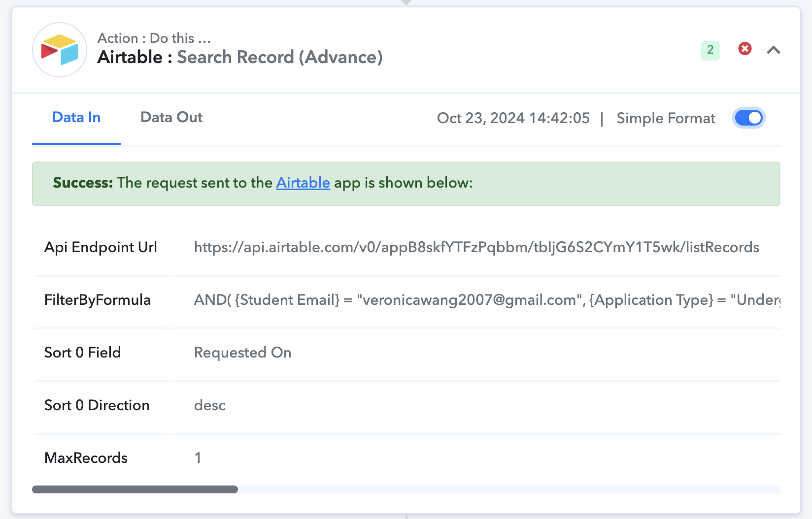Screen dimensions: 812x519
Task: Click the green step number 2 badge
Action: pos(710,50)
